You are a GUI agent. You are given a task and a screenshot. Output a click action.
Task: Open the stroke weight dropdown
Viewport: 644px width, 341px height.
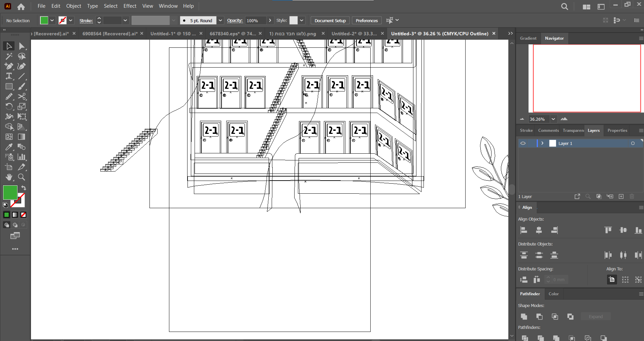pos(125,21)
